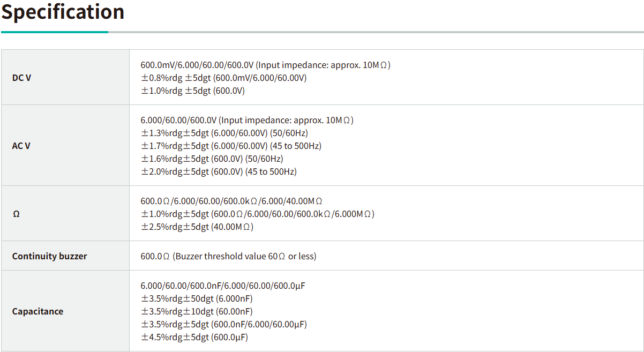644x352 pixels.
Task: Click the ±2.0%rdg AC V accuracy line
Action: (219, 171)
